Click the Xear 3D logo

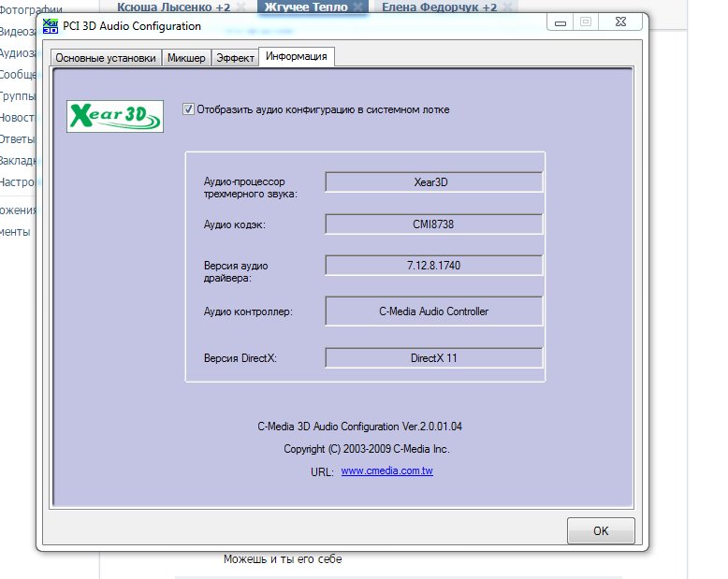click(115, 116)
